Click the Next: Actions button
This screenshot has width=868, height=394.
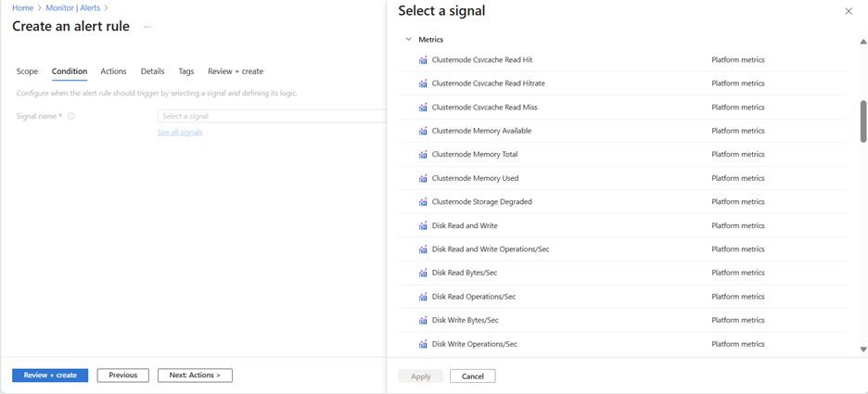[x=195, y=375]
